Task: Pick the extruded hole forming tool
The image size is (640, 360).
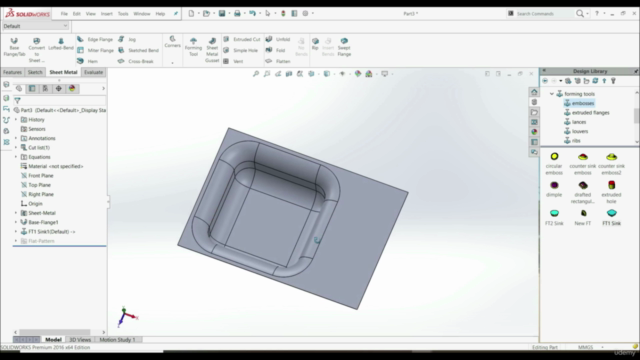Action: click(x=611, y=191)
